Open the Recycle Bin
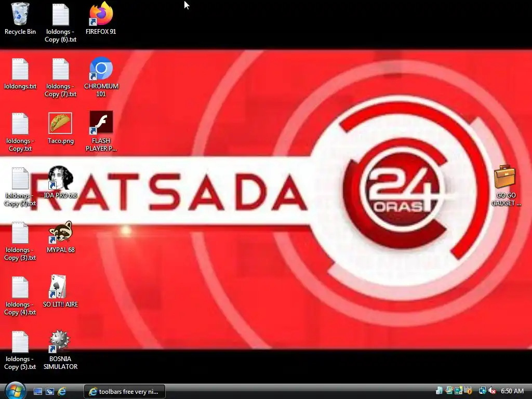532x399 pixels. [20, 19]
